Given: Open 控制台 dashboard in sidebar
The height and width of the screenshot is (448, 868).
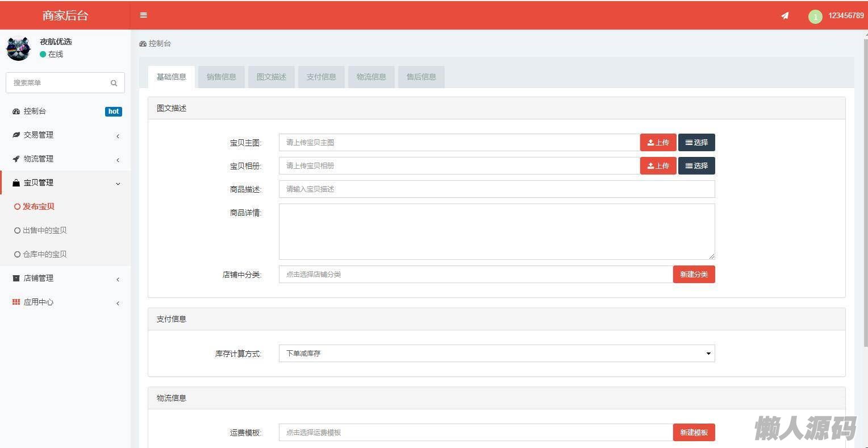Looking at the screenshot, I should pyautogui.click(x=35, y=111).
